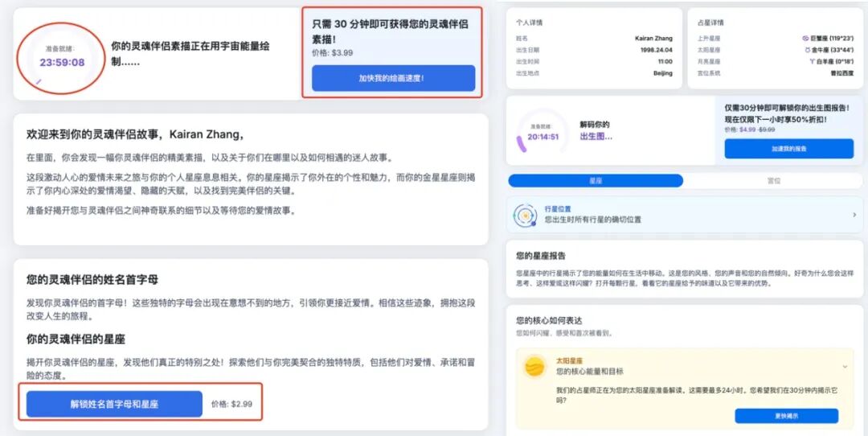Click the 太阳星座 heading label
The height and width of the screenshot is (436, 868).
pyautogui.click(x=568, y=361)
